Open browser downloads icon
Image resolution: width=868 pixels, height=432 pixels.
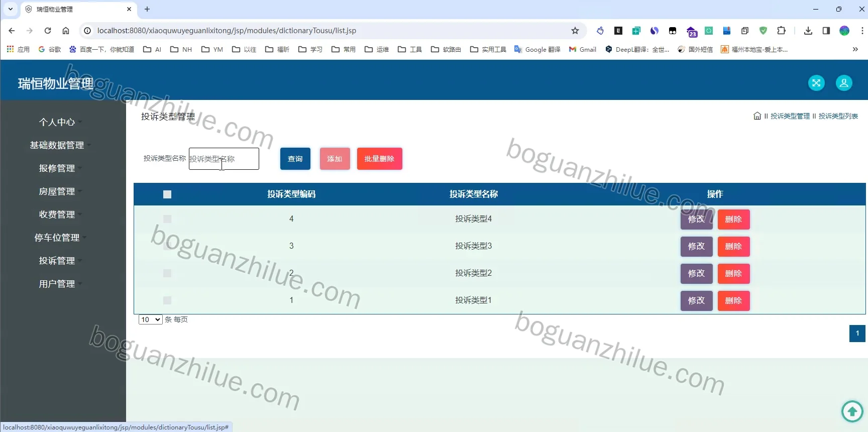pyautogui.click(x=808, y=31)
